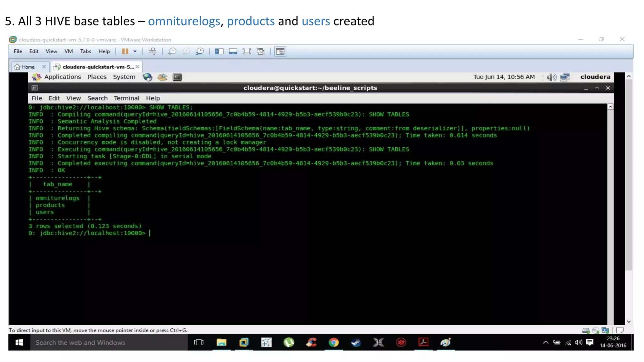Click VMware scrollbar down arrow
The width and height of the screenshot is (644, 362).
pyautogui.click(x=629, y=321)
